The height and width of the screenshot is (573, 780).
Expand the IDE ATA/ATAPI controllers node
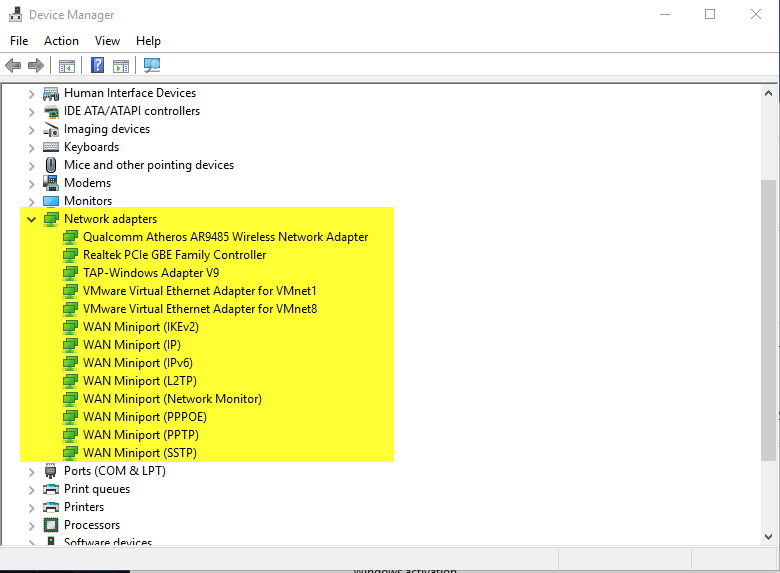[31, 112]
